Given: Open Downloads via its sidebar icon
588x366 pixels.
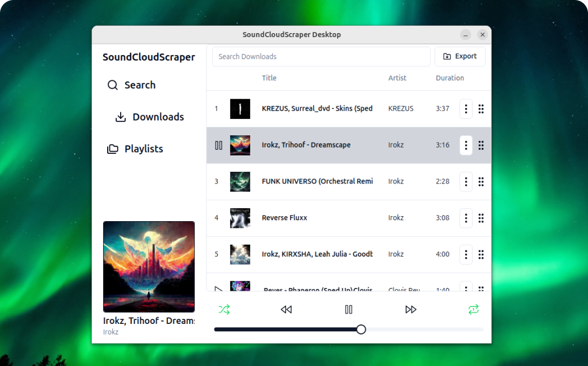Looking at the screenshot, I should pyautogui.click(x=120, y=117).
